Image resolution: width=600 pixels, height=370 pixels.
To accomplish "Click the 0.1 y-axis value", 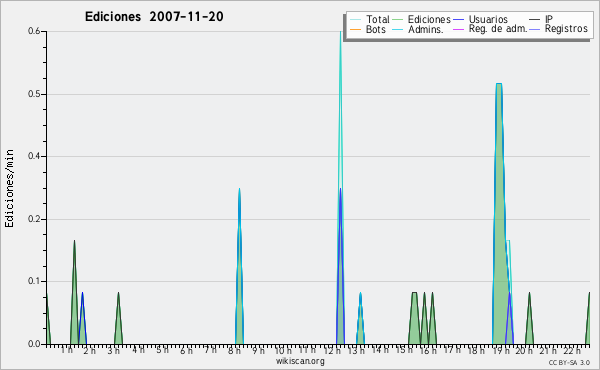I will (34, 281).
